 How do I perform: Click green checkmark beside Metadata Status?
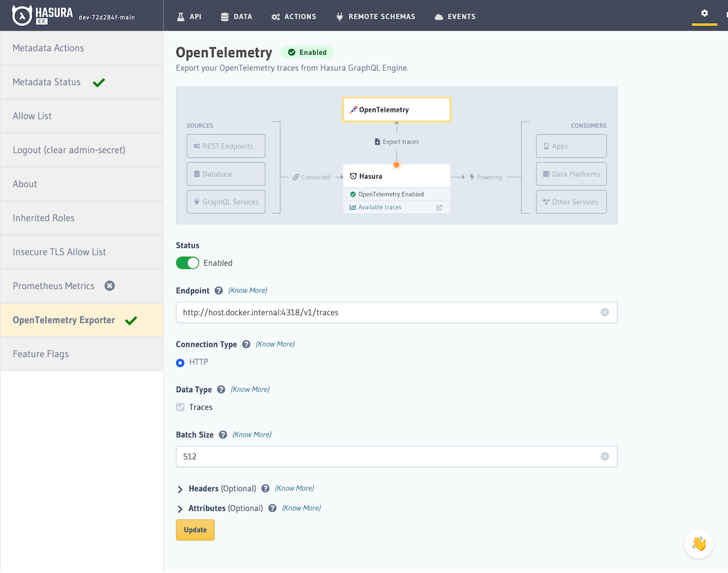[x=99, y=83]
